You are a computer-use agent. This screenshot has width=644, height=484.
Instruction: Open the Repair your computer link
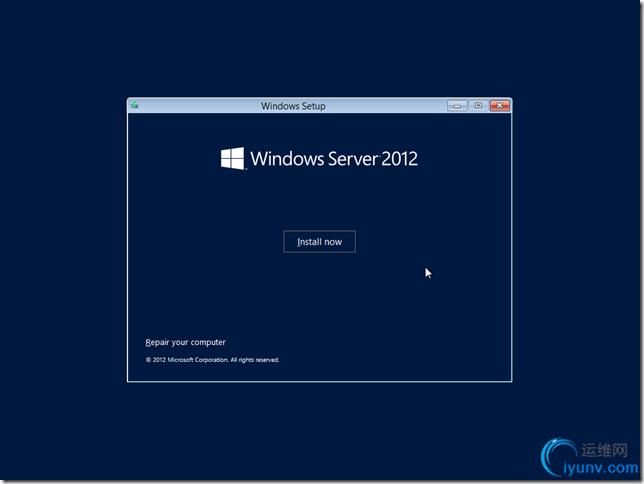click(185, 342)
